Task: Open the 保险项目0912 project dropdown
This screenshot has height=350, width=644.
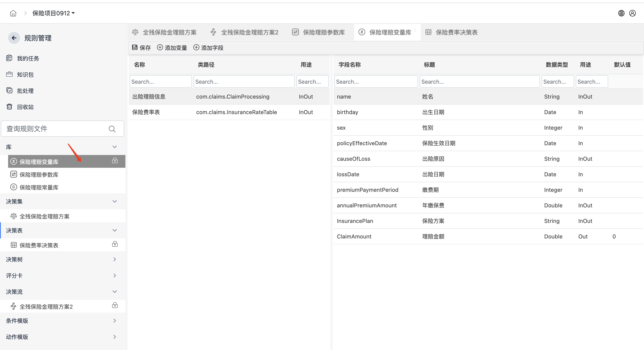Action: tap(54, 13)
